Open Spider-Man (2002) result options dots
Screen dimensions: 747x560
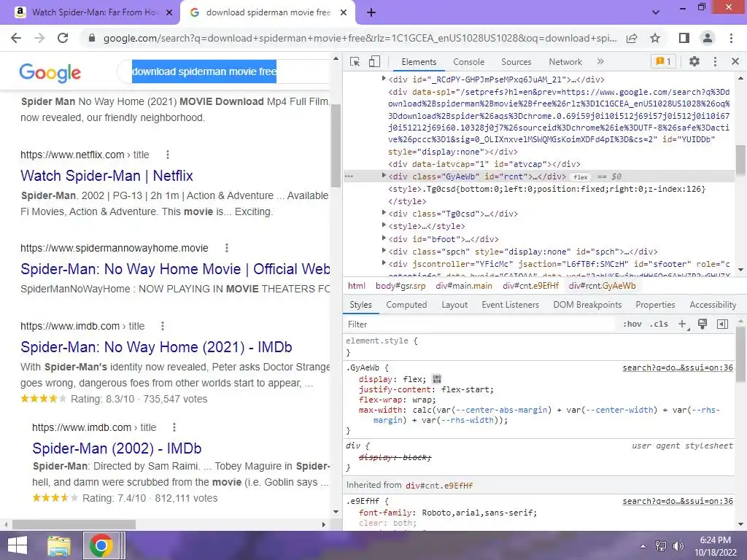pos(174,427)
